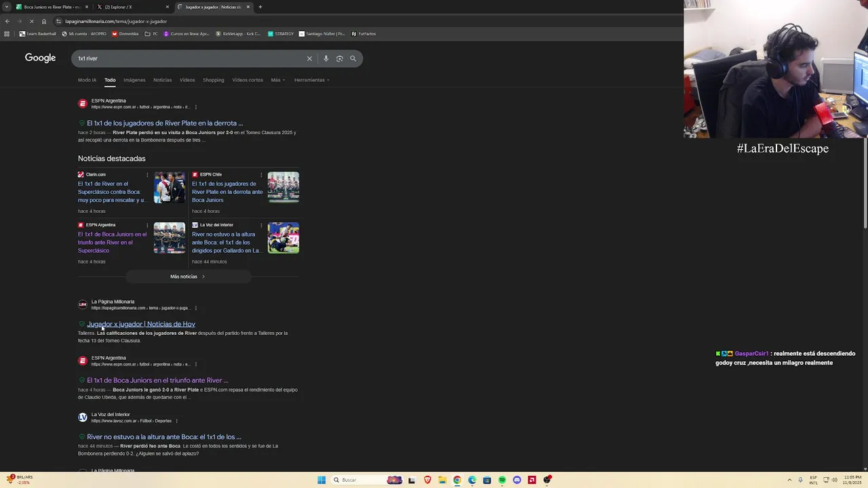Close the Jugador x jugador tab
Screen dimensions: 868x488
tap(248, 7)
